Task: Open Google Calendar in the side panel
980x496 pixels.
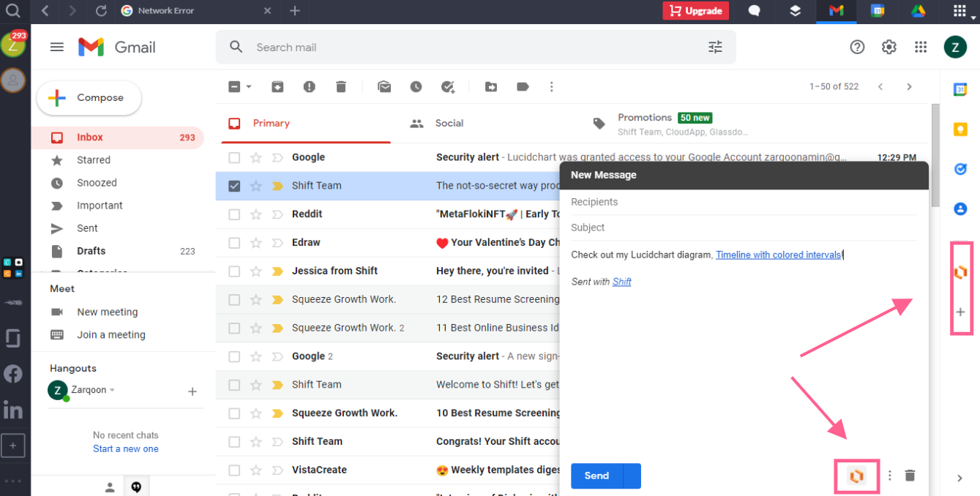Action: 960,89
